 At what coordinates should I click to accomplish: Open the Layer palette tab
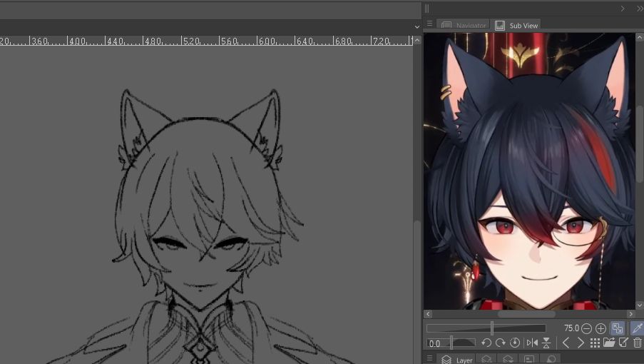pyautogui.click(x=456, y=360)
